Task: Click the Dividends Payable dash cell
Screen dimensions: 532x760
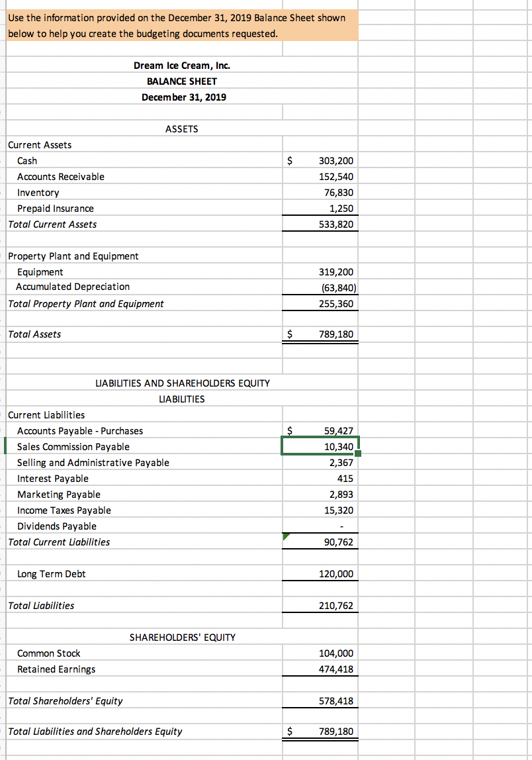Action: pyautogui.click(x=341, y=526)
